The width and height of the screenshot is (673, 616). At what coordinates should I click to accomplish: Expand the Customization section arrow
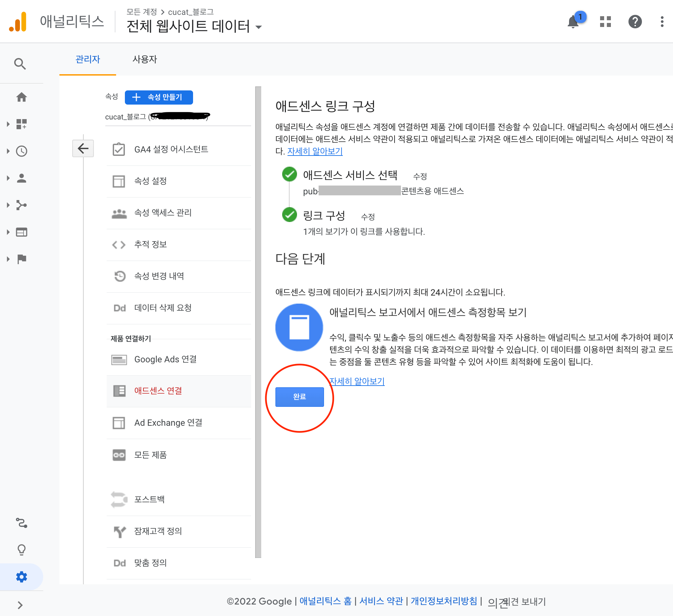coord(8,124)
